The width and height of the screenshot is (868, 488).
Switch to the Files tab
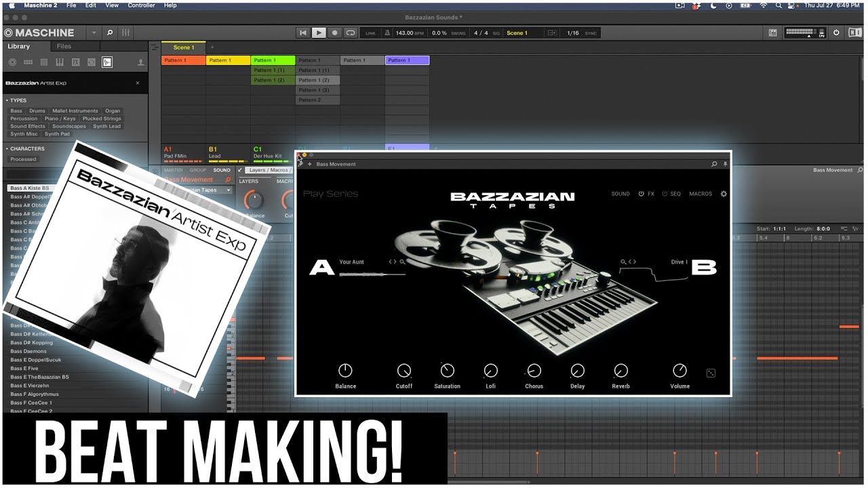64,47
